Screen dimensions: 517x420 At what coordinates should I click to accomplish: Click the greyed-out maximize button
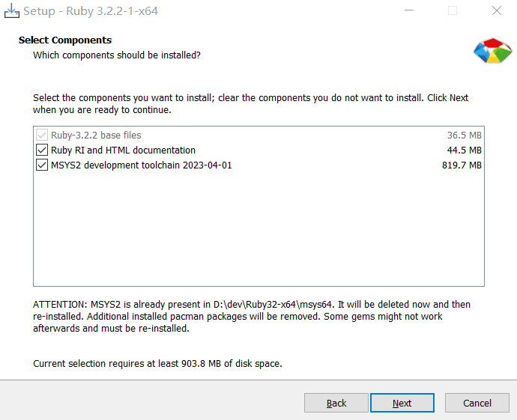453,11
